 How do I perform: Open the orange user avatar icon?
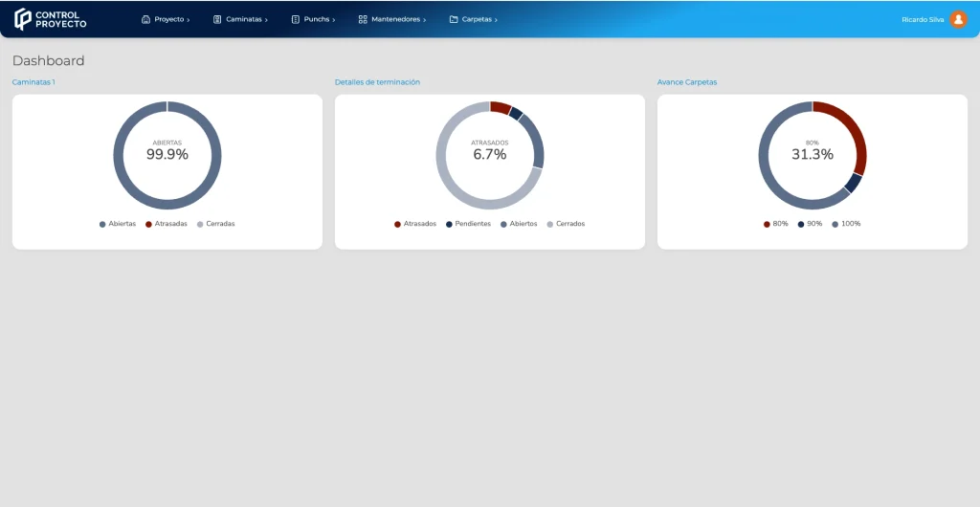(958, 19)
